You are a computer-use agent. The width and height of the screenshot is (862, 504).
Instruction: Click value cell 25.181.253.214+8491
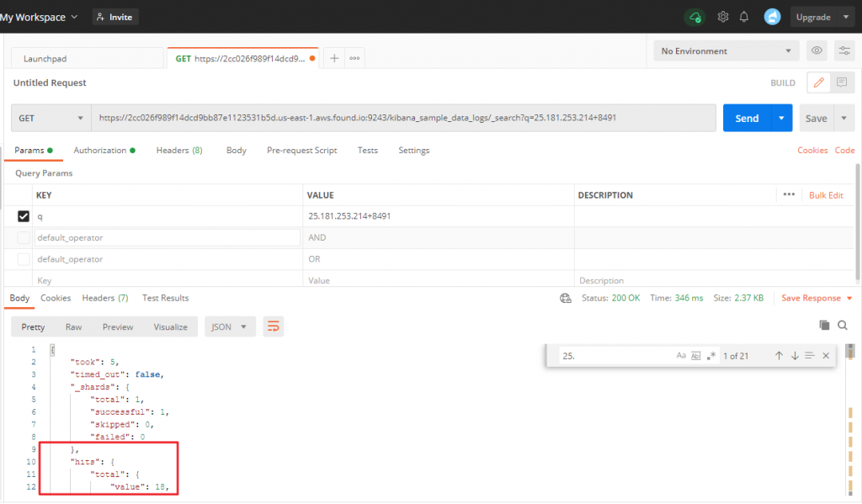pos(438,216)
